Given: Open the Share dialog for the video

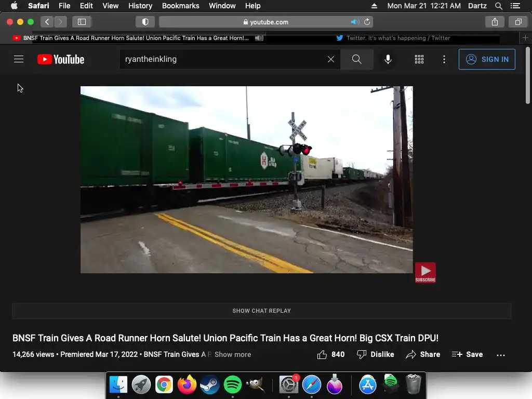Looking at the screenshot, I should pos(423,354).
